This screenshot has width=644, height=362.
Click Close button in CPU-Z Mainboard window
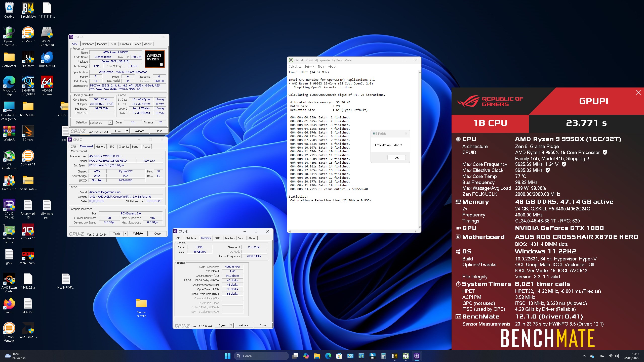(x=157, y=234)
